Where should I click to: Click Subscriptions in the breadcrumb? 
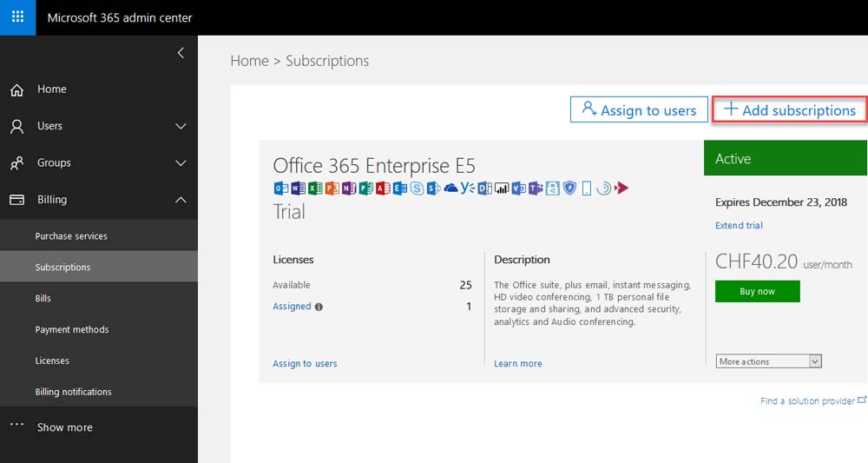coord(327,60)
